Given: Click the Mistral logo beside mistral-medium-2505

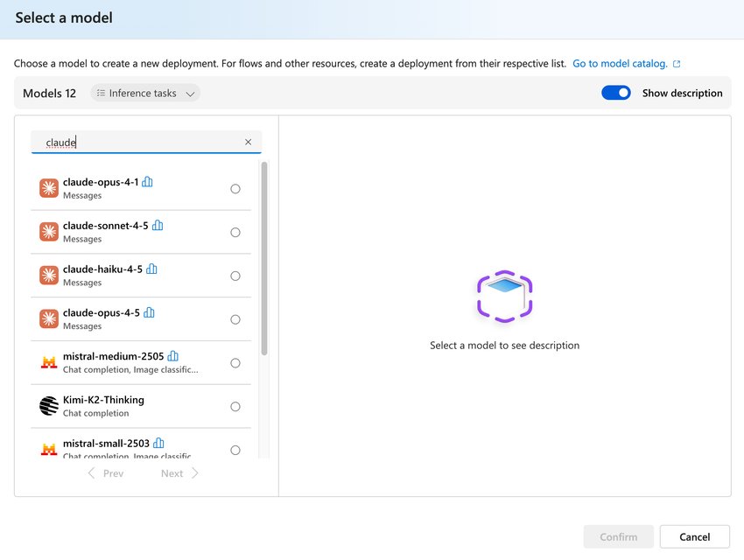Looking at the screenshot, I should coord(48,361).
